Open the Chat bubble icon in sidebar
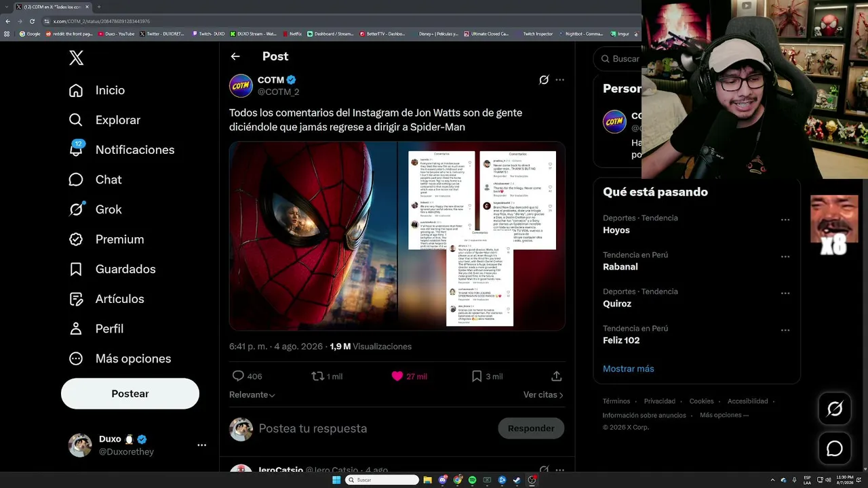Screen dimensions: 868x488 (x=76, y=180)
